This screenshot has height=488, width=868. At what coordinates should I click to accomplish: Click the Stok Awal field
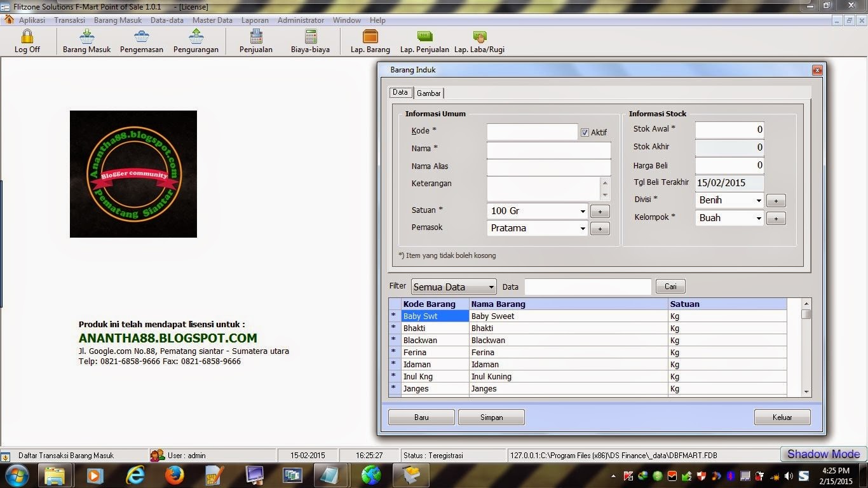point(729,130)
